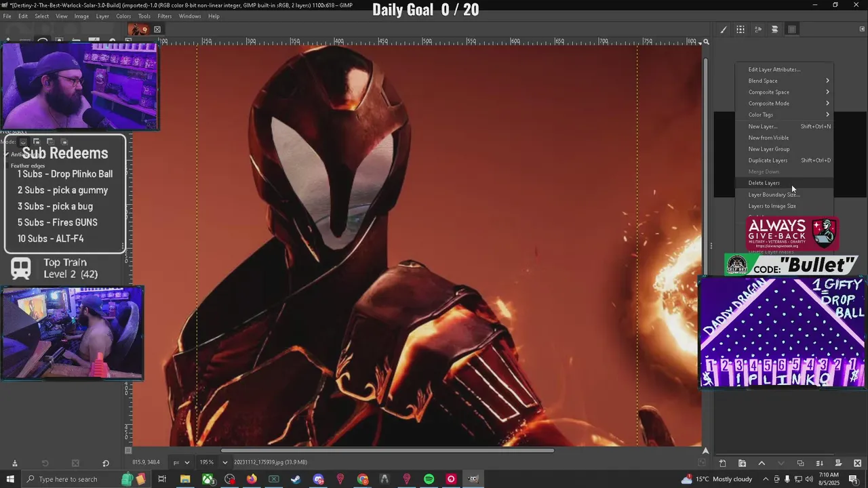Choose Duplicate Layers in context menu
This screenshot has width=868, height=488.
click(785, 160)
